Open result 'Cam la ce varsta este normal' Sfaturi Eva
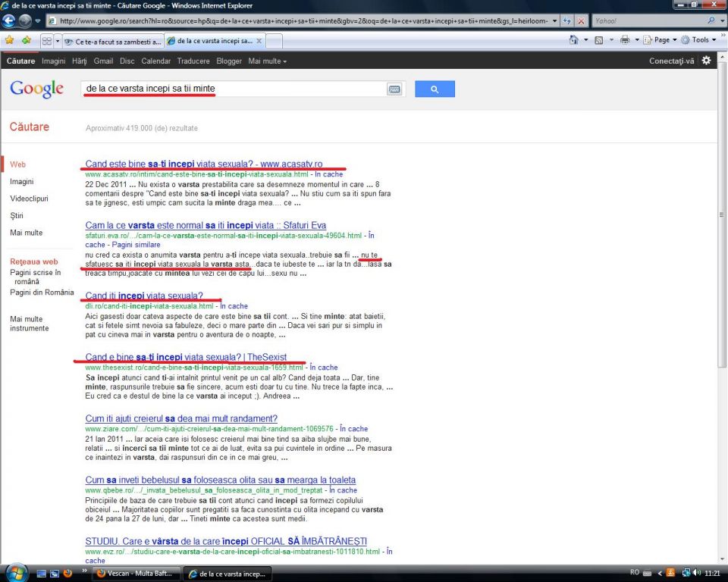728x582 pixels. coord(206,225)
